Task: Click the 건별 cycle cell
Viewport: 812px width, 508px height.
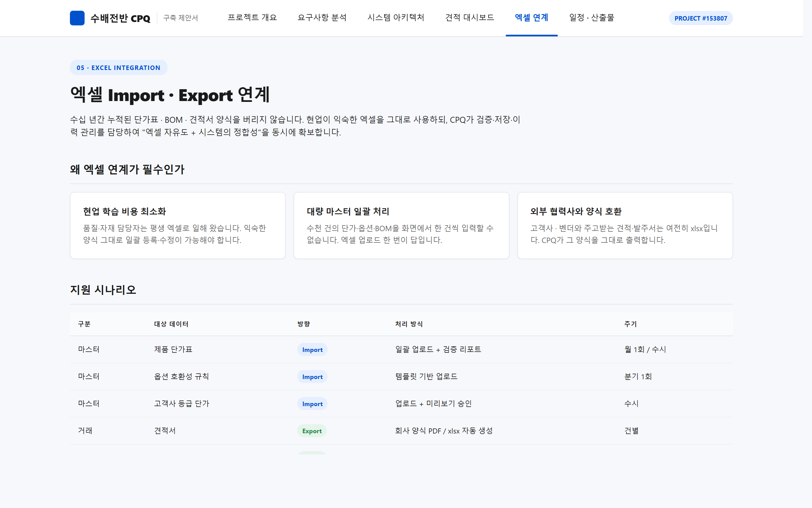Action: click(631, 431)
